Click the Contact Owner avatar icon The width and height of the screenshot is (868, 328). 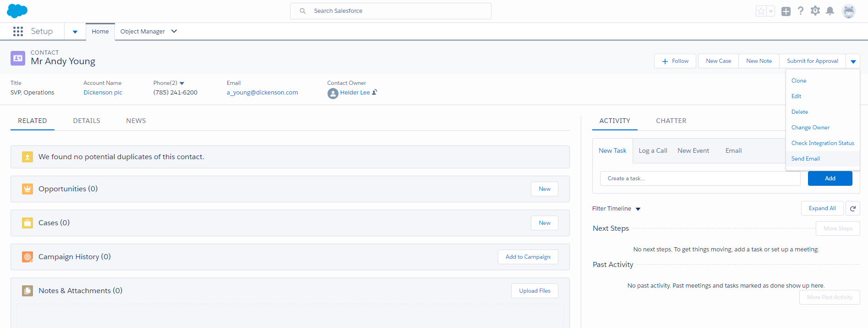(333, 94)
